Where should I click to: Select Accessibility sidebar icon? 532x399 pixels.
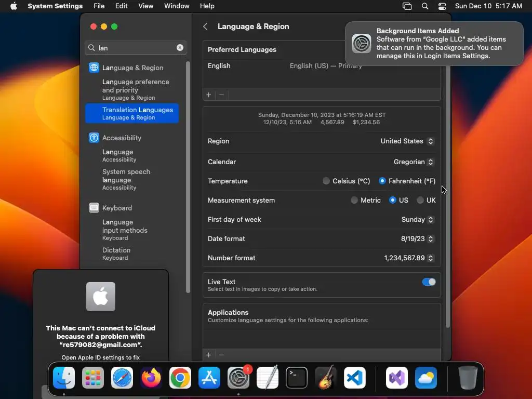pos(94,138)
